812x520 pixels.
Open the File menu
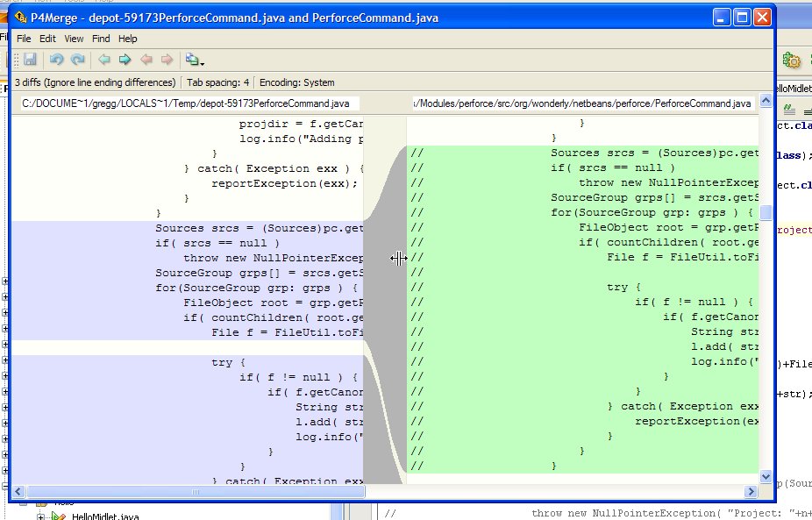coord(24,39)
